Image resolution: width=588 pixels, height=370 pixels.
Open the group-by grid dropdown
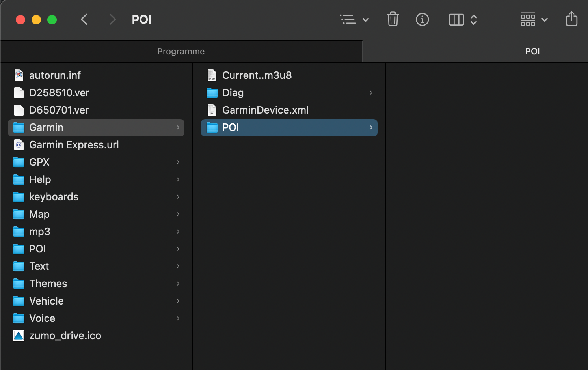534,19
